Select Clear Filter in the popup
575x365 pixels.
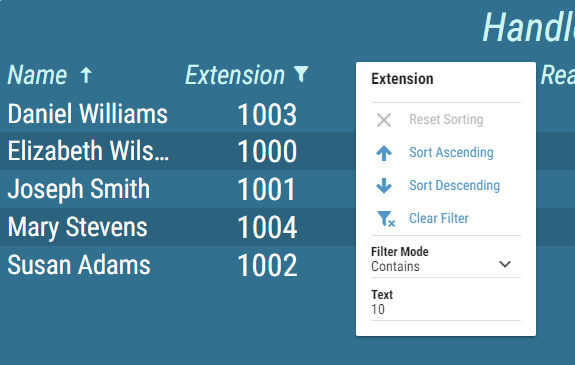(446, 219)
